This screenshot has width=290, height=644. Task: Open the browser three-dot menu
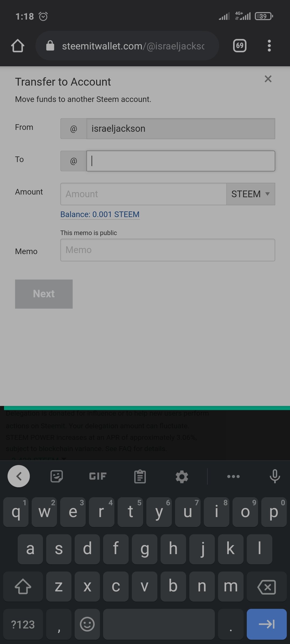(x=269, y=46)
